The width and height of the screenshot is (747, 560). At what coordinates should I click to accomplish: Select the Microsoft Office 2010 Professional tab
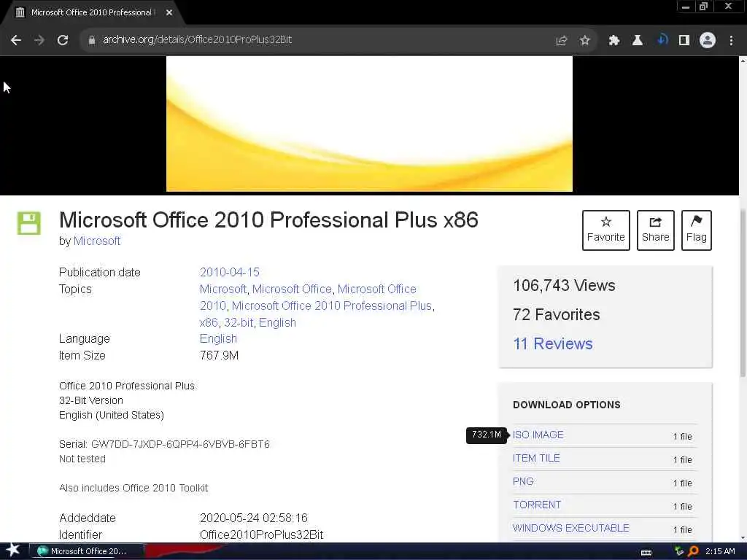click(x=90, y=12)
